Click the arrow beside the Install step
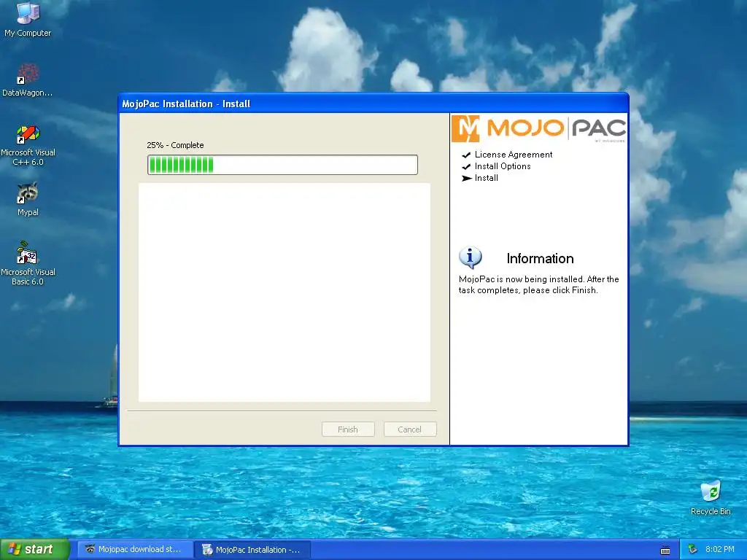The height and width of the screenshot is (560, 747). click(466, 179)
